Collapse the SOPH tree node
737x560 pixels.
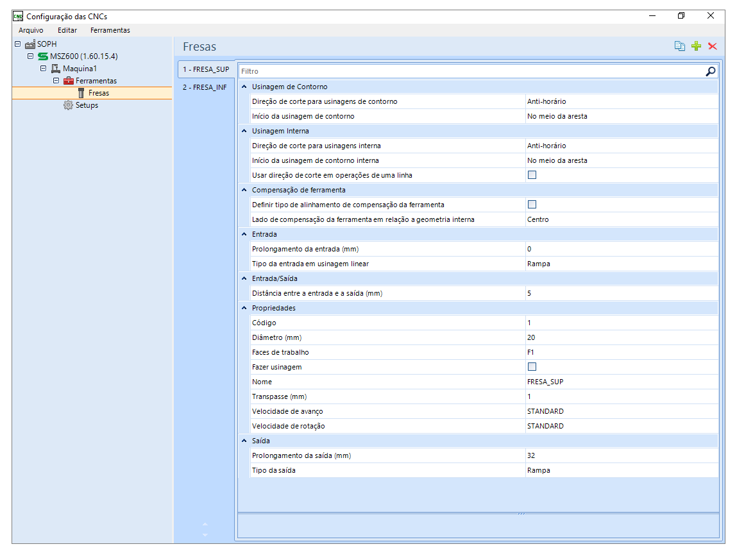click(x=18, y=44)
